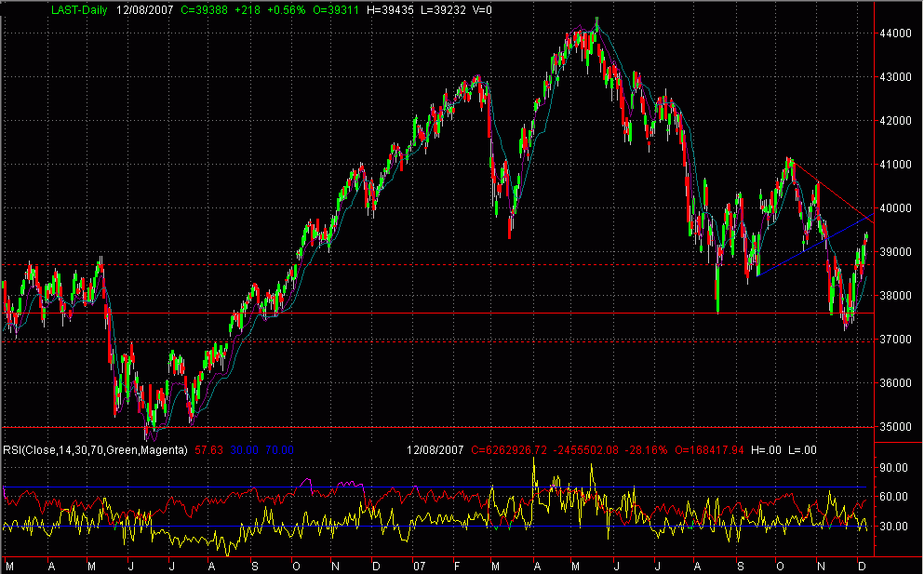Select the solid red support line near 37600
924x574 pixels.
click(x=419, y=314)
